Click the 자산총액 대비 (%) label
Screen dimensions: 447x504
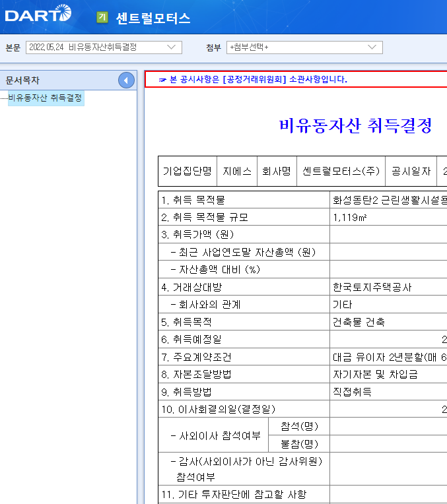tap(215, 270)
